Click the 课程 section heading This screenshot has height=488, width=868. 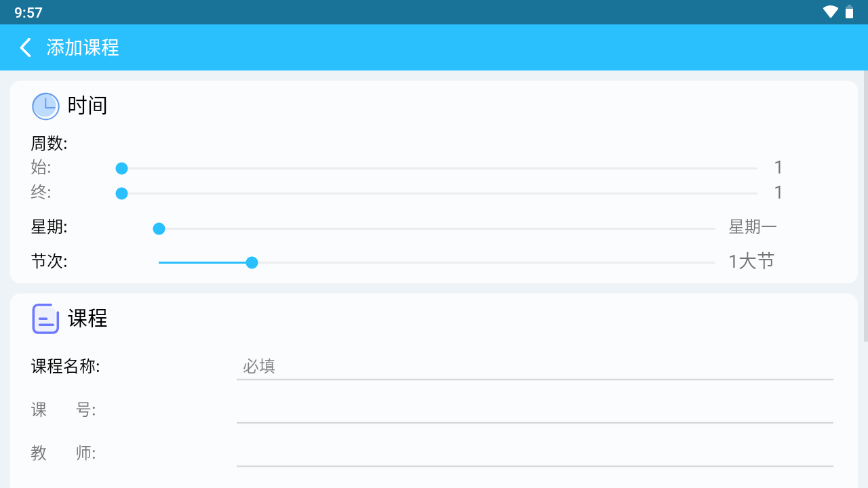tap(87, 319)
